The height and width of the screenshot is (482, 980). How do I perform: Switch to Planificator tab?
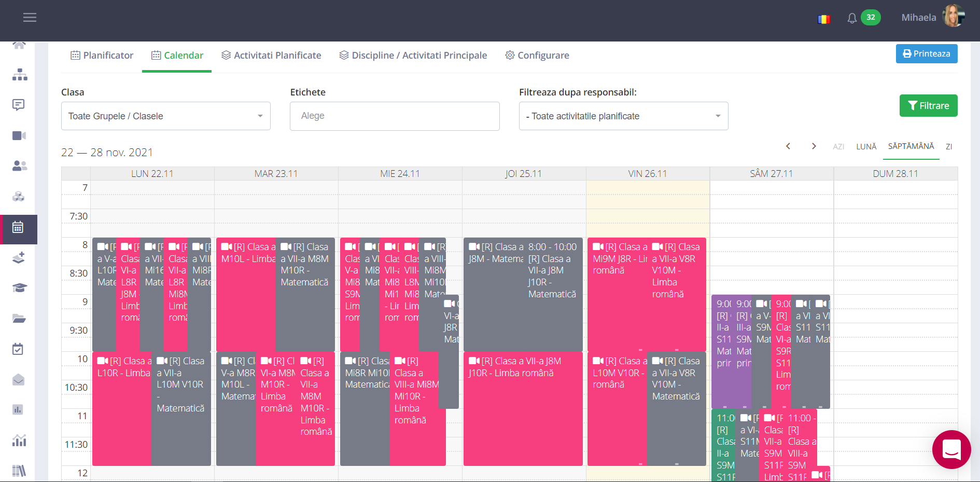[x=102, y=56]
